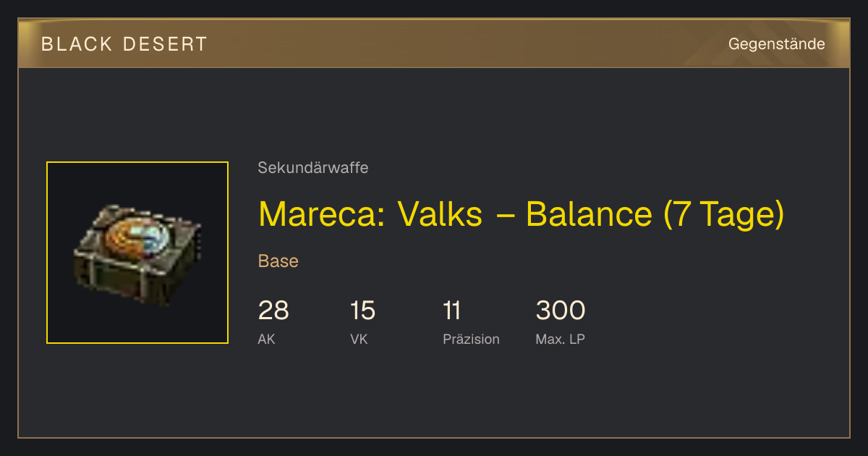868x456 pixels.
Task: Click the Max. LP label text
Action: (x=560, y=339)
